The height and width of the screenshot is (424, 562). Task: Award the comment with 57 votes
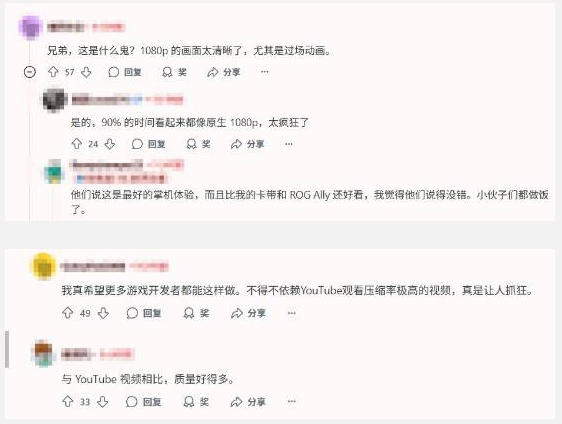click(174, 72)
